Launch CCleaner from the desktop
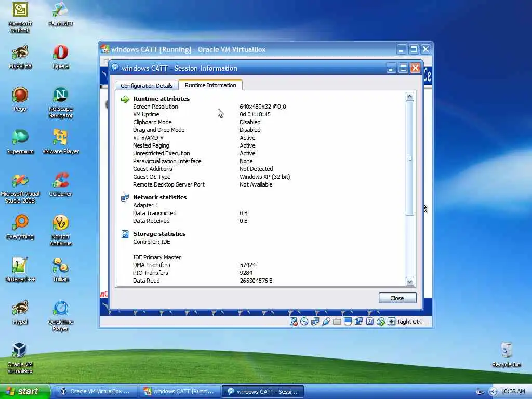 (60, 185)
